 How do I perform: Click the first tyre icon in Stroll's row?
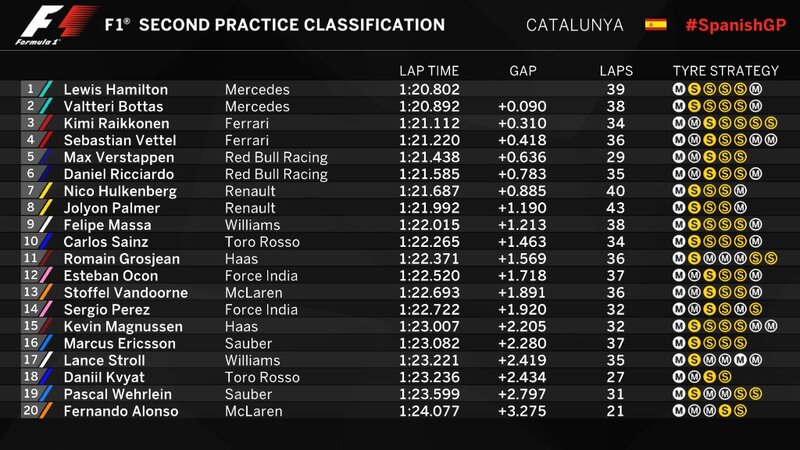679,360
